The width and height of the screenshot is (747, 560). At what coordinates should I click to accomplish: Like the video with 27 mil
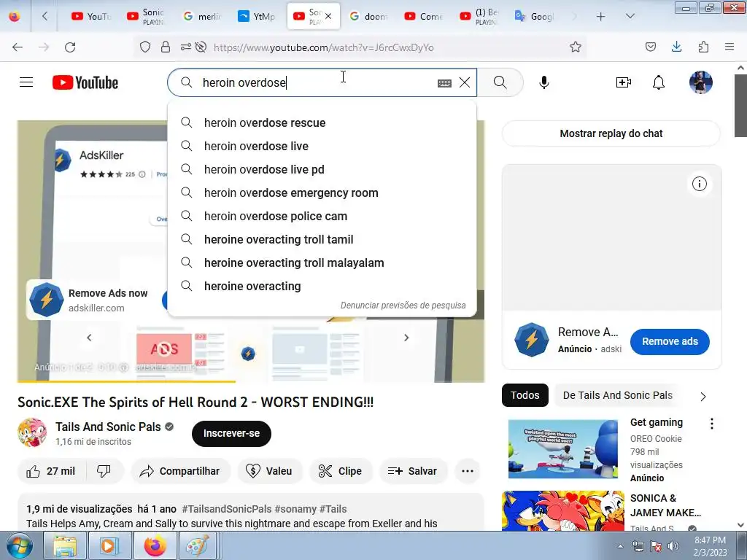[x=52, y=471]
